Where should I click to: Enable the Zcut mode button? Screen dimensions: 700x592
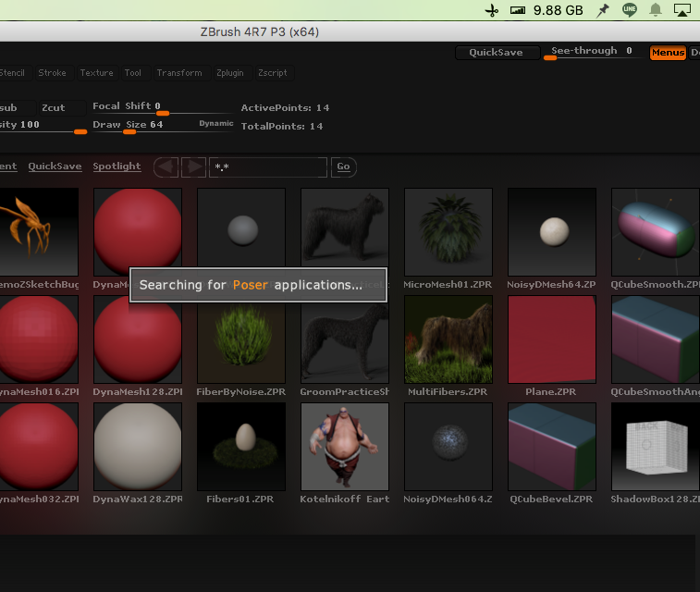coord(62,107)
